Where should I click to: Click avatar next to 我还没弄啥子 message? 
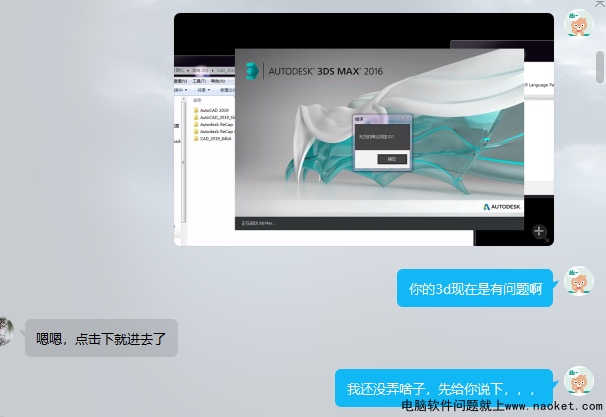(x=579, y=381)
